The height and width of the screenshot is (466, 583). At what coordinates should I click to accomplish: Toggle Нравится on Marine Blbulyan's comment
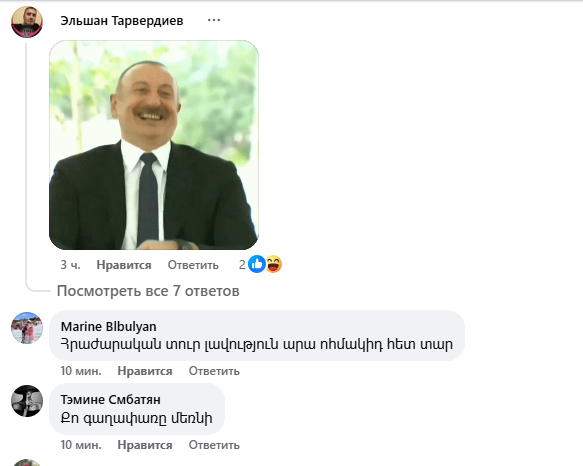(145, 371)
